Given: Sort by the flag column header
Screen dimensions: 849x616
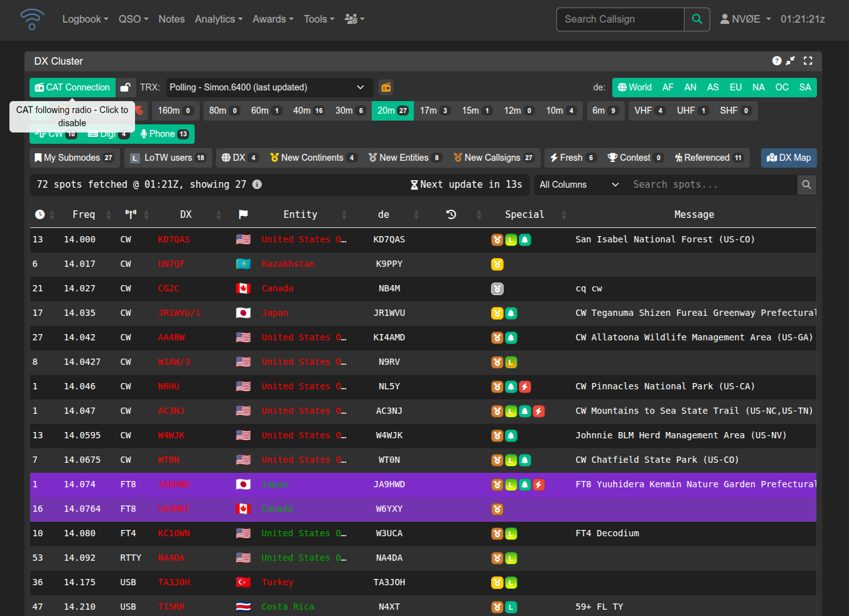Looking at the screenshot, I should pos(243,215).
